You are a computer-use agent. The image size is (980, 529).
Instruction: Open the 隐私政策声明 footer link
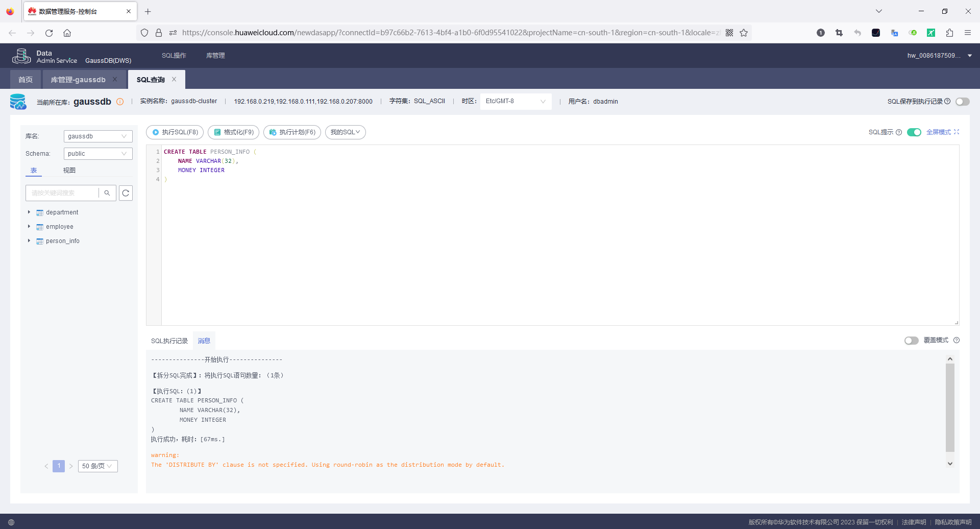click(x=953, y=522)
